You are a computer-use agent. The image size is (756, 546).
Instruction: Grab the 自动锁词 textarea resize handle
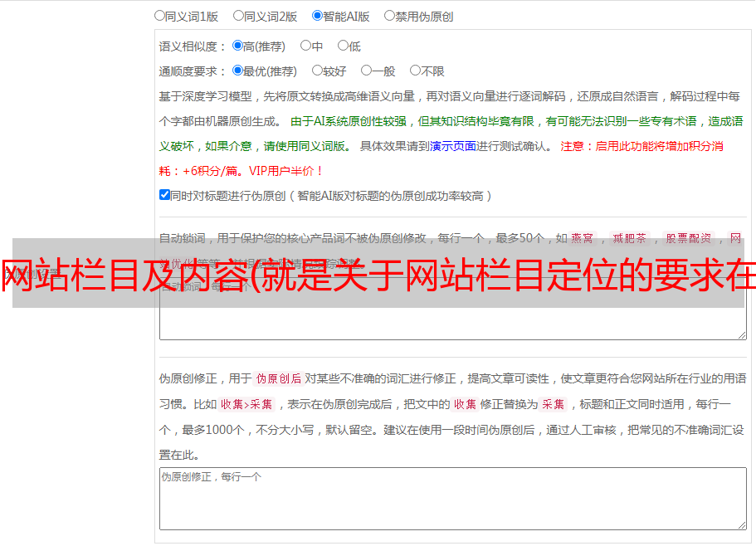click(742, 335)
